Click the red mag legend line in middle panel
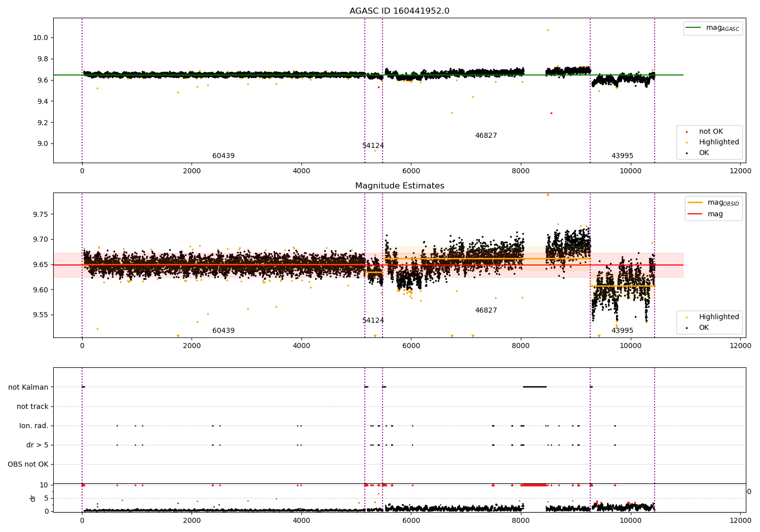The image size is (760, 532). pyautogui.click(x=695, y=214)
